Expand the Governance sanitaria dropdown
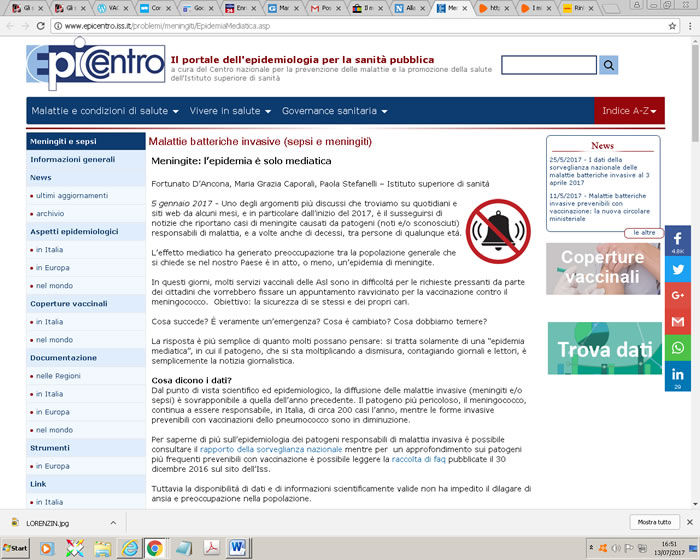 click(337, 111)
